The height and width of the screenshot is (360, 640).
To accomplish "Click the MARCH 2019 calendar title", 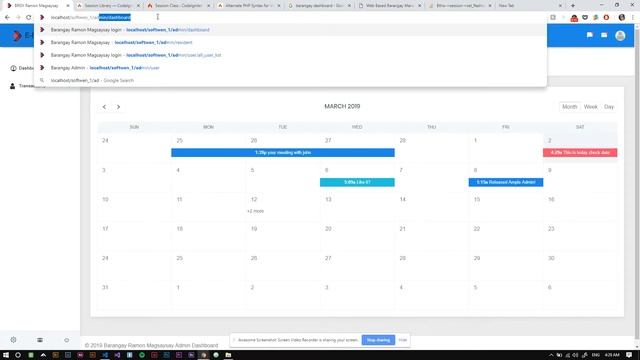I will coord(342,106).
